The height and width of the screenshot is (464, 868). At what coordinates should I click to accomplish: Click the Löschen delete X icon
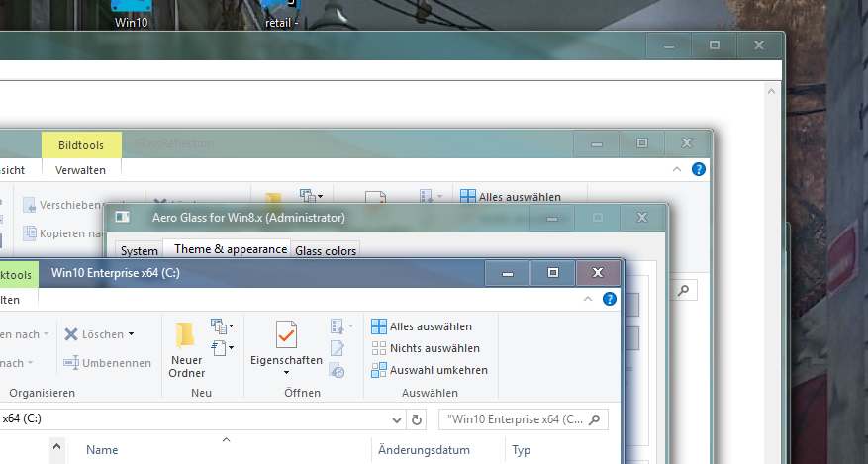pos(71,334)
